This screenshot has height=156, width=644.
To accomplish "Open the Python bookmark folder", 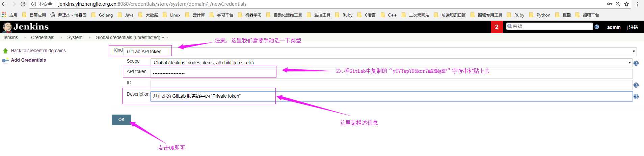I will tap(540, 15).
